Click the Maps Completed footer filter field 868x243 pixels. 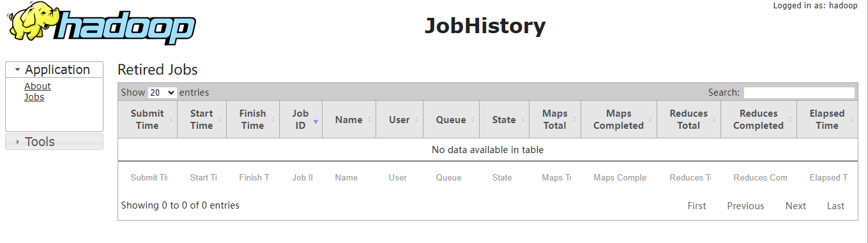pyautogui.click(x=620, y=177)
